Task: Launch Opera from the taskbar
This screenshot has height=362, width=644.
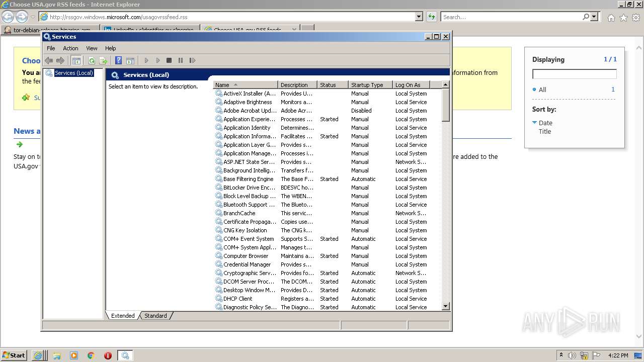Action: coord(108,355)
